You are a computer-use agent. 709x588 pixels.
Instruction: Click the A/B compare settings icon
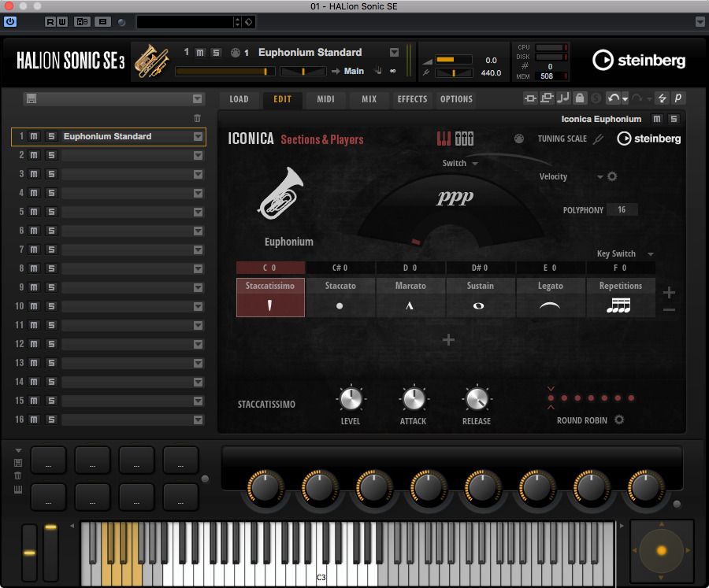(x=82, y=21)
